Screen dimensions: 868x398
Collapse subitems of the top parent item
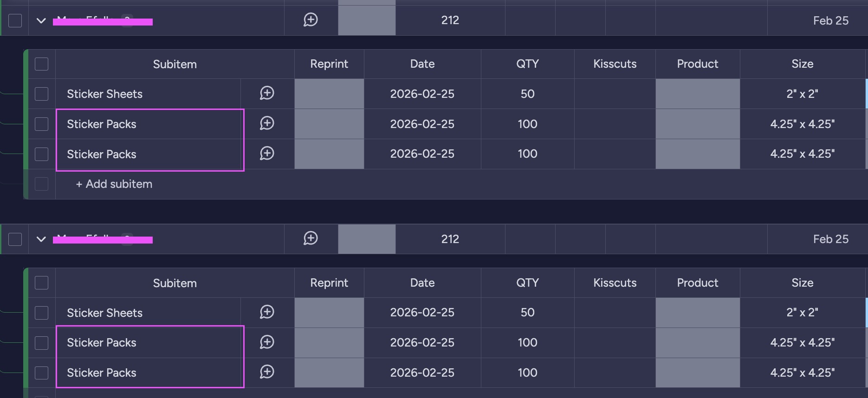41,20
